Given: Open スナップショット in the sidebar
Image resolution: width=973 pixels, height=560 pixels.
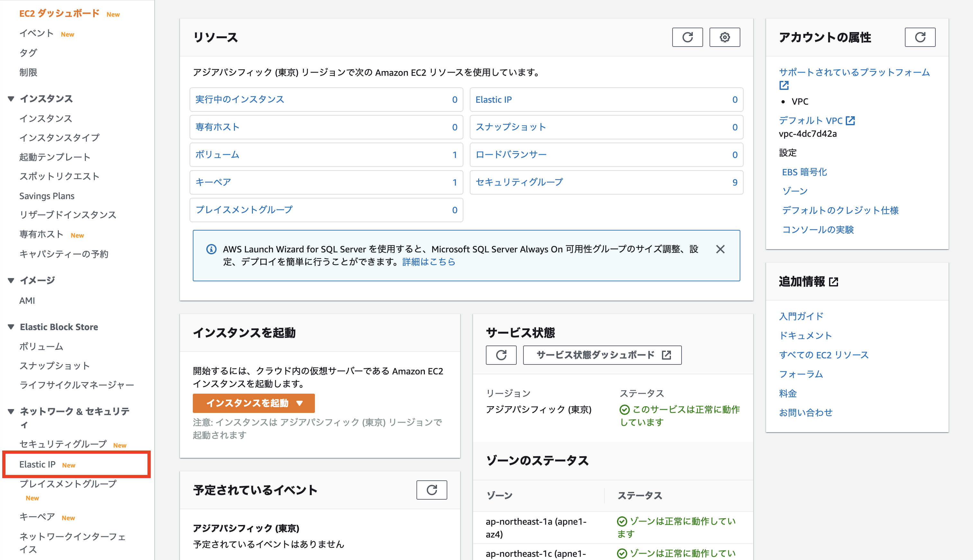Looking at the screenshot, I should coord(55,366).
